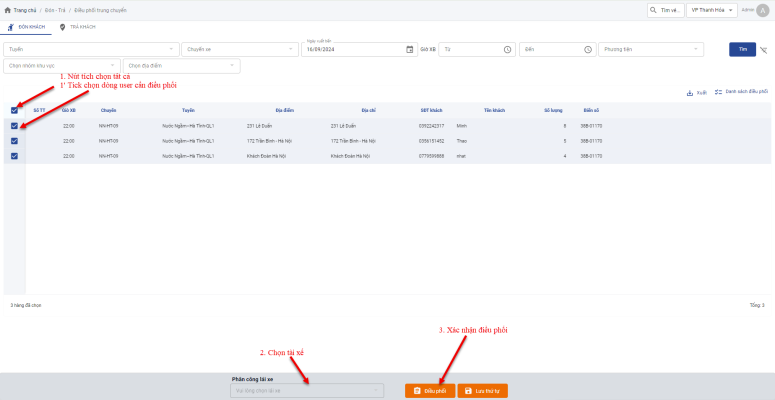775x400 pixels.
Task: Click the clock icon in Từ field
Action: [x=508, y=49]
